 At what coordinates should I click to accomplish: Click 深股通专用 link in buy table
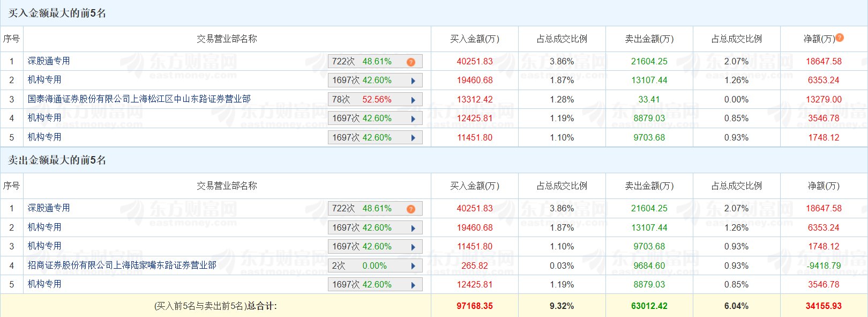click(x=49, y=61)
